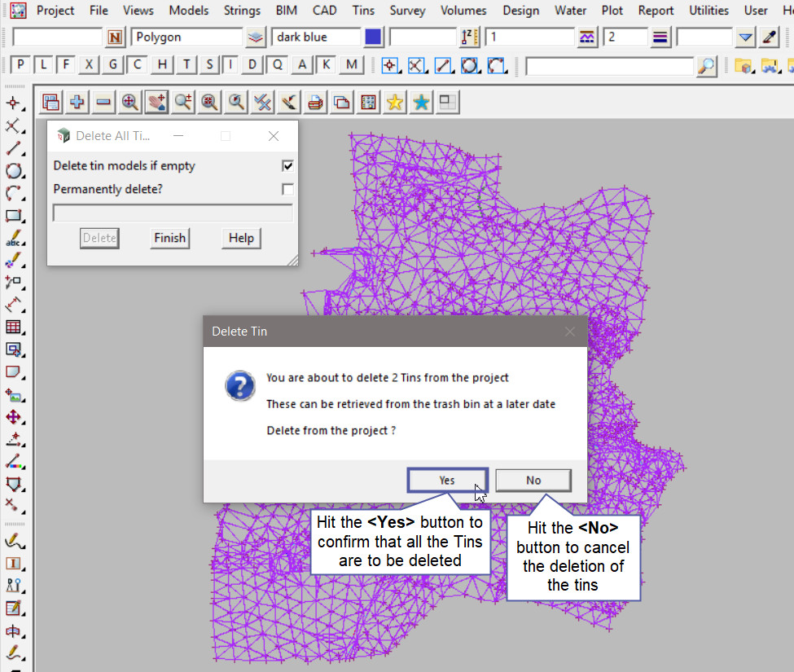Screen dimensions: 794x672
Task: Select the pan hand tool in view toolbar
Action: click(x=156, y=103)
